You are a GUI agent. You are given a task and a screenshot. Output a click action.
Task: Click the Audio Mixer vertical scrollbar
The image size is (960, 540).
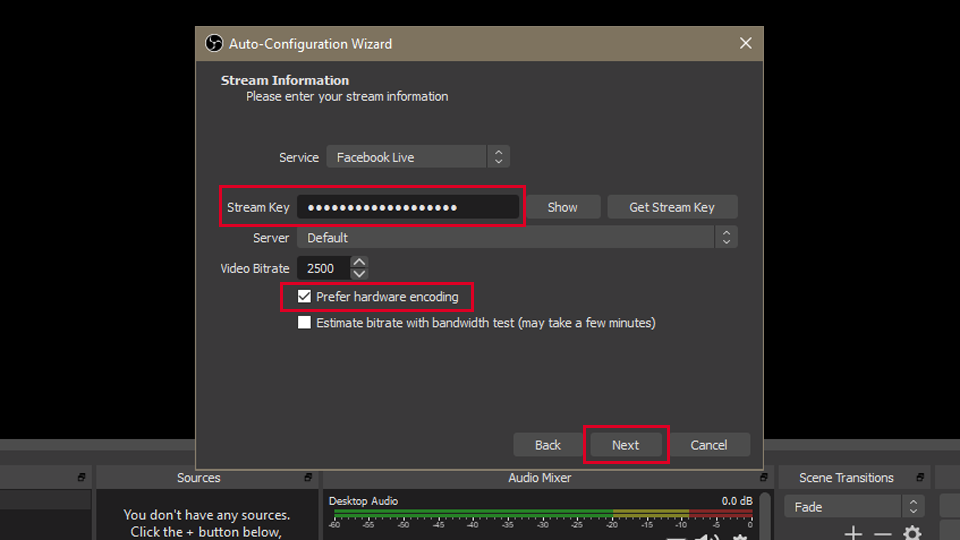click(765, 516)
